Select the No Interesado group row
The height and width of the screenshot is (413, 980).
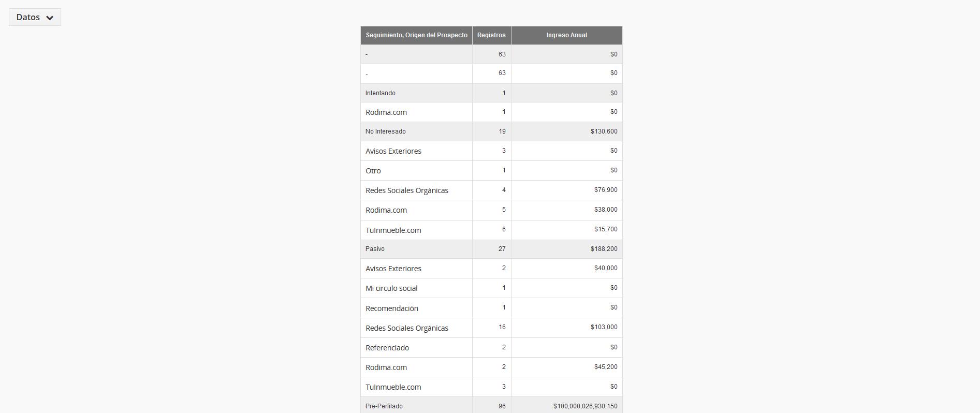click(x=386, y=131)
